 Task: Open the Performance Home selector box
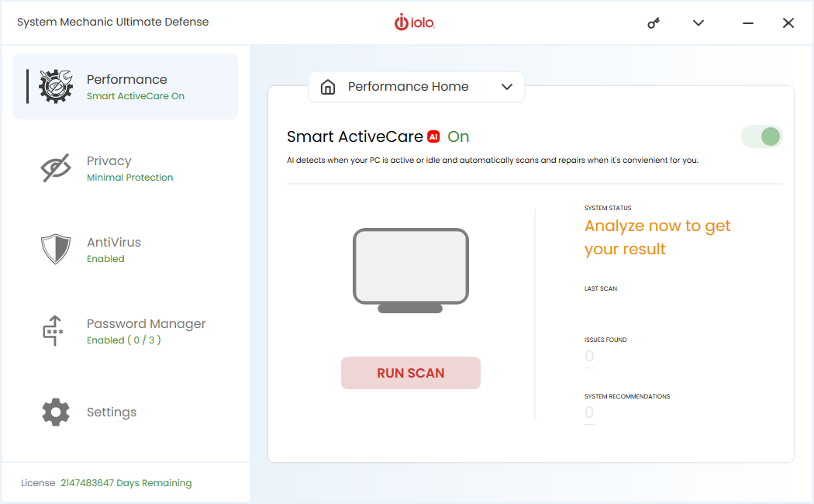[416, 87]
